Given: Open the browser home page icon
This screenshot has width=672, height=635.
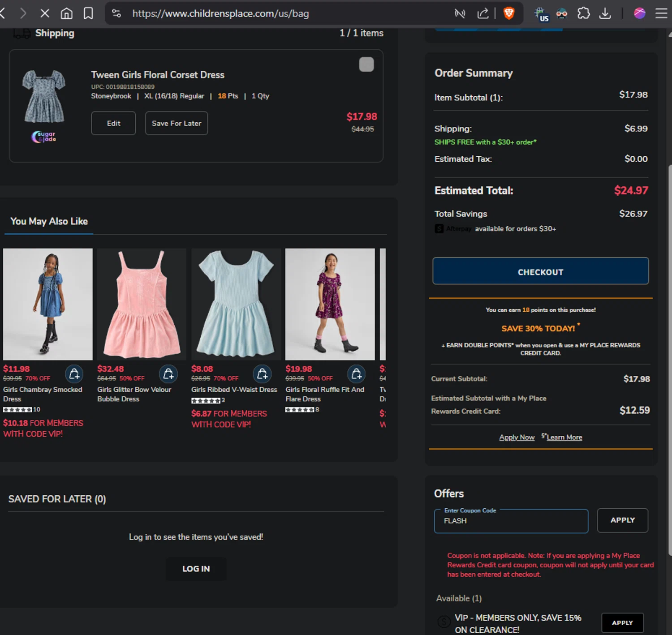Looking at the screenshot, I should [66, 13].
